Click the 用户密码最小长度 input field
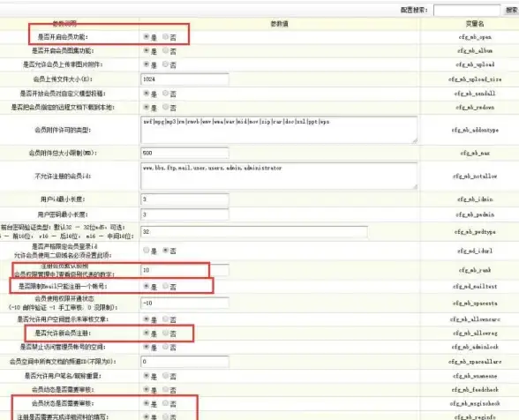 [x=184, y=214]
